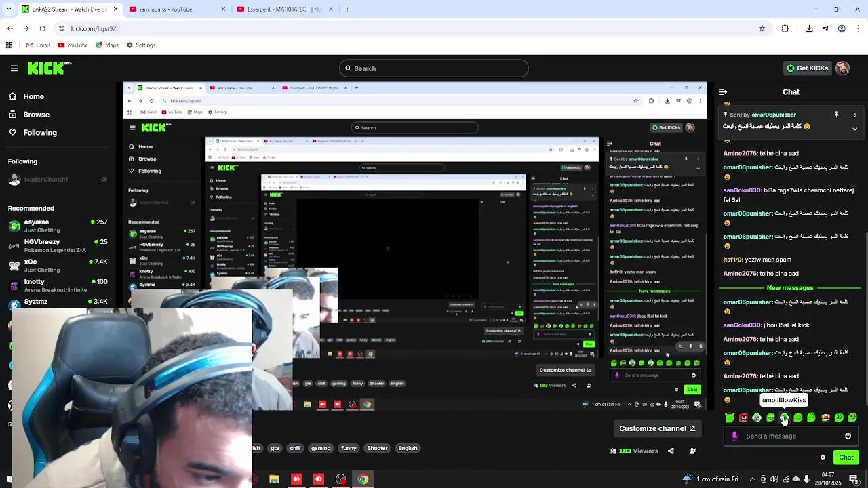Click the Customize channel button

coord(657,428)
